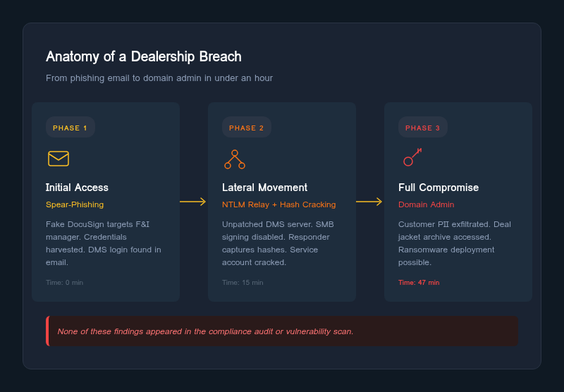The image size is (564, 392).
Task: Click the red compliance audit warning banner
Action: coord(282,331)
